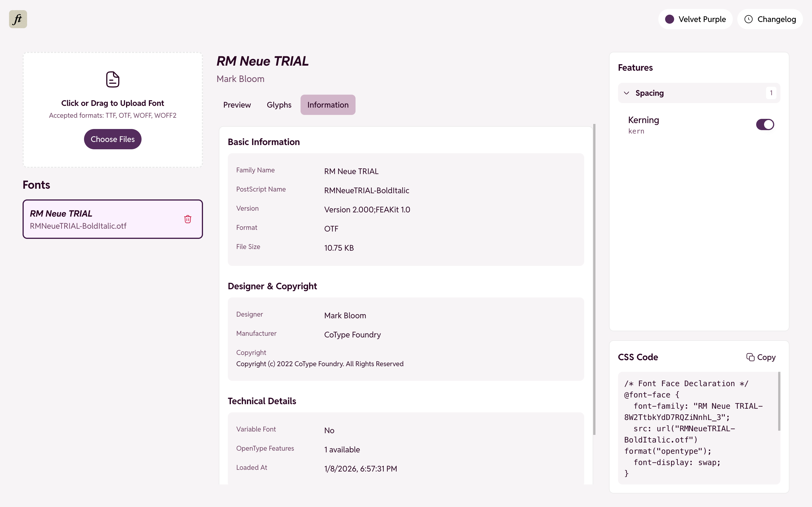Delete the RM Neue TRIAL font via trash icon
The height and width of the screenshot is (507, 812).
pos(187,219)
